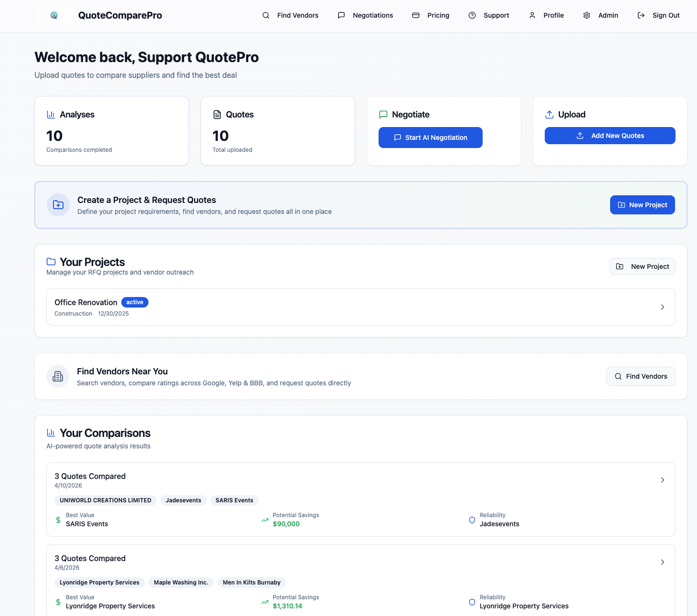Click the Construsction category label

(x=74, y=314)
